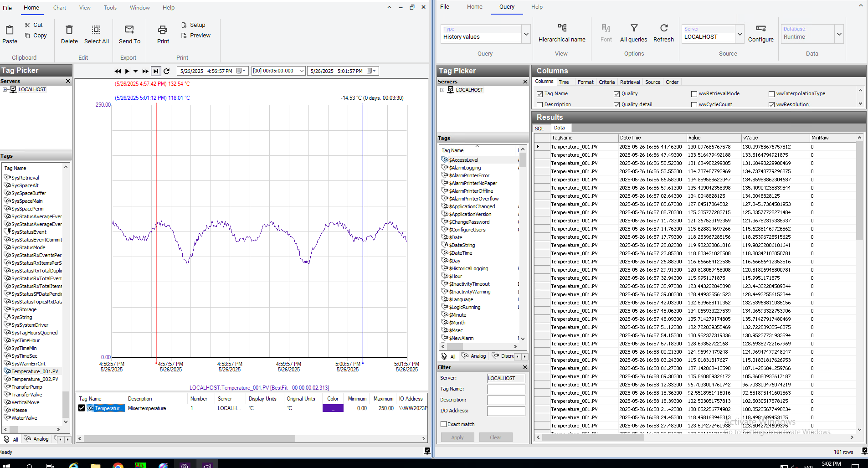Click the Delete trash icon

pyautogui.click(x=69, y=30)
